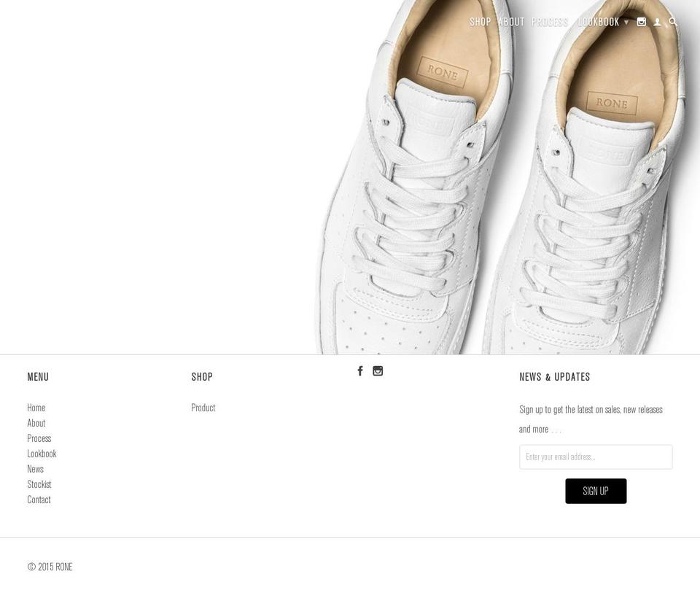Viewport: 700px width, 606px height.
Task: Open Instagram from the footer icon
Action: click(x=378, y=370)
